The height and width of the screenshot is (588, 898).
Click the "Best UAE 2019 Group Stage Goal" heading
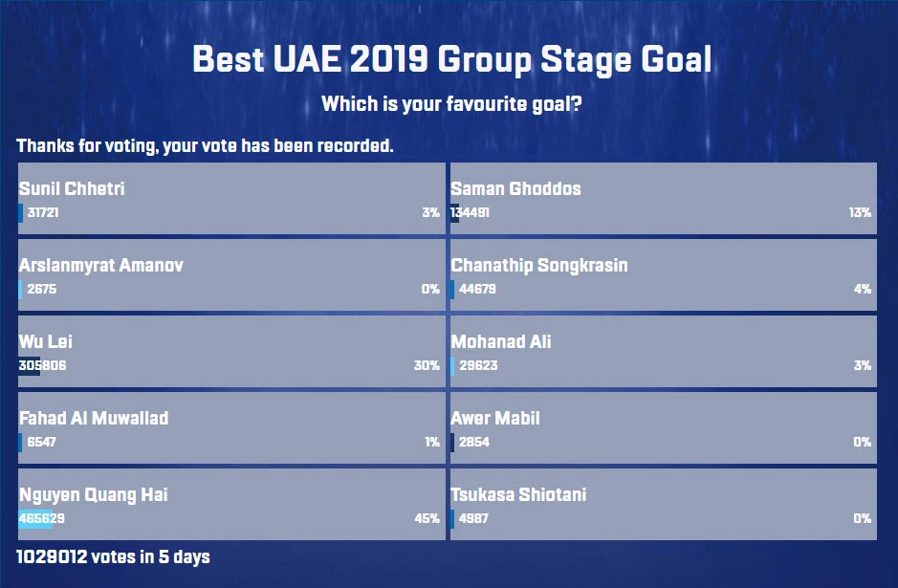(451, 60)
